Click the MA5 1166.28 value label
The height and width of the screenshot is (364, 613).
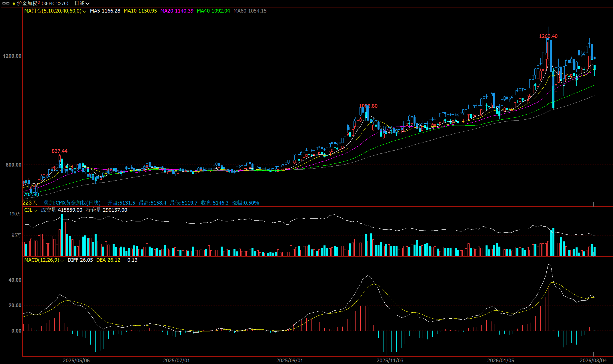105,11
